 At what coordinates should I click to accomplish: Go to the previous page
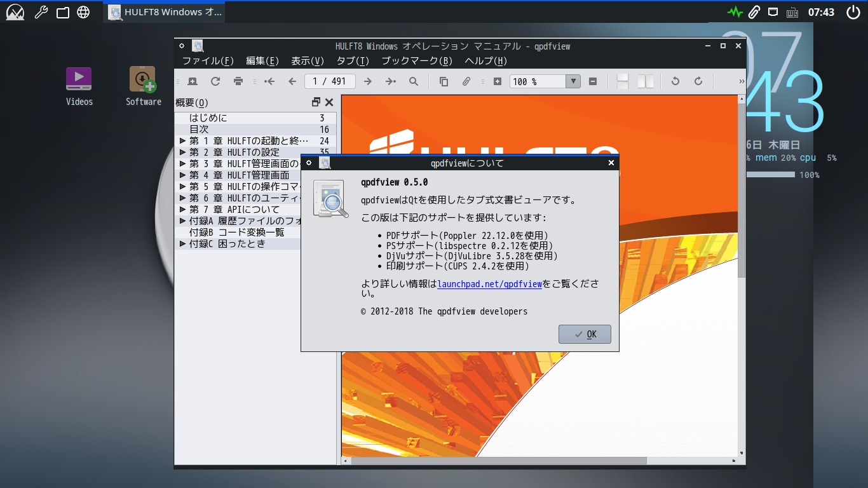[292, 81]
